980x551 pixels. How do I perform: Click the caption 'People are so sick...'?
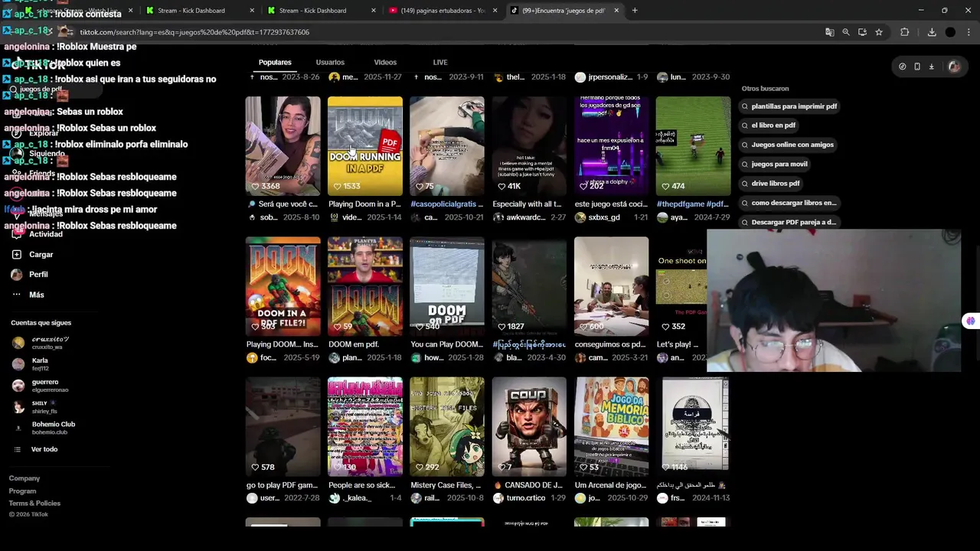click(x=362, y=485)
